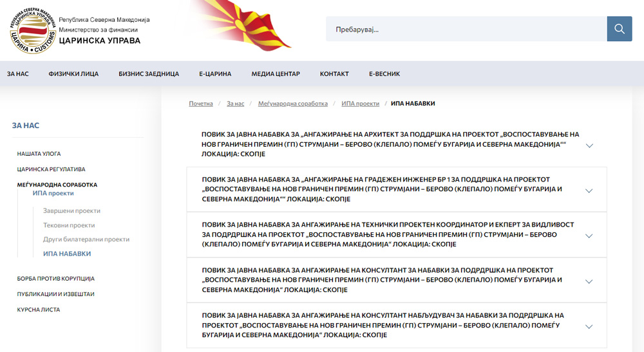Open the БИЗНИС ЗАЕДНИЦА menu
644x352 pixels.
(x=149, y=74)
